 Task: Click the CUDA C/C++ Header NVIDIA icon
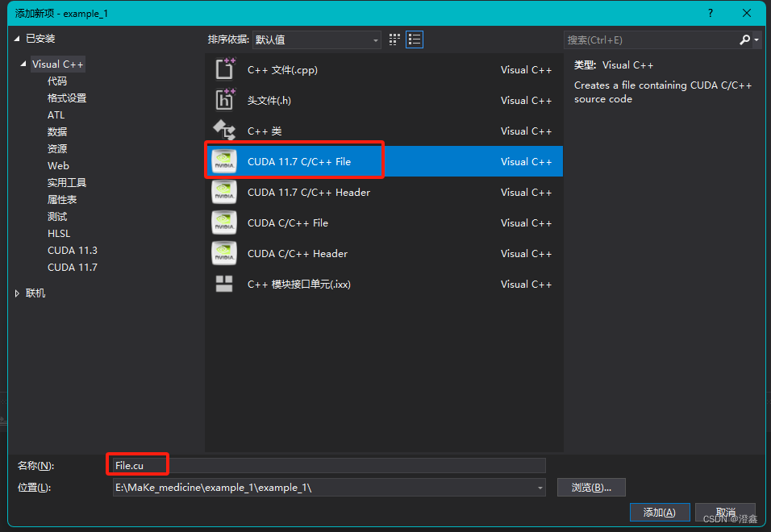(x=224, y=253)
